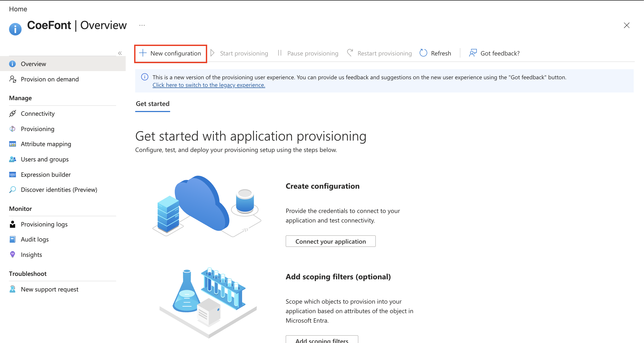Click the Manage section header
The image size is (644, 343).
20,98
